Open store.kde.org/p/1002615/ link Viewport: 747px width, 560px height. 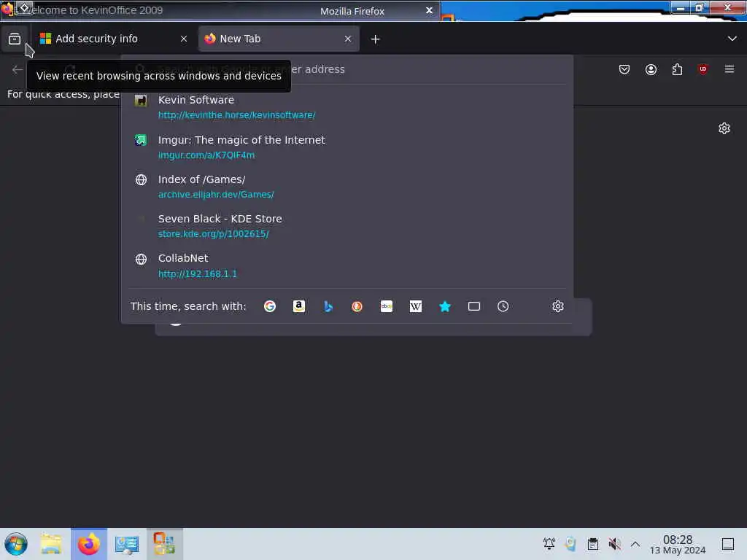[x=214, y=234]
